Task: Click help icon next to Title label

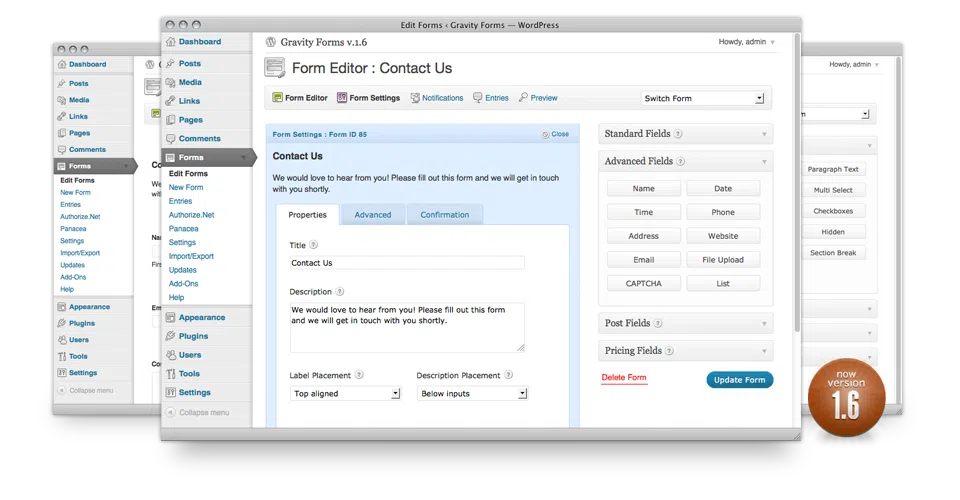Action: click(x=313, y=245)
